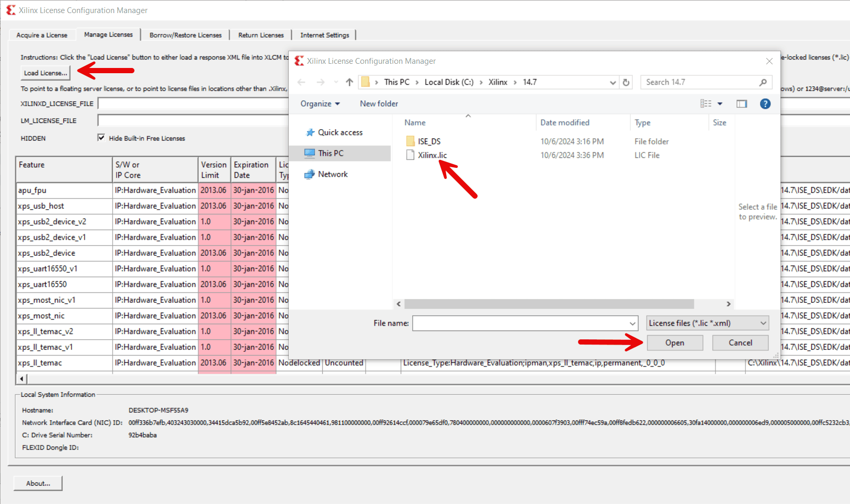Switch to the Return Licenses tab
The width and height of the screenshot is (850, 504).
260,35
